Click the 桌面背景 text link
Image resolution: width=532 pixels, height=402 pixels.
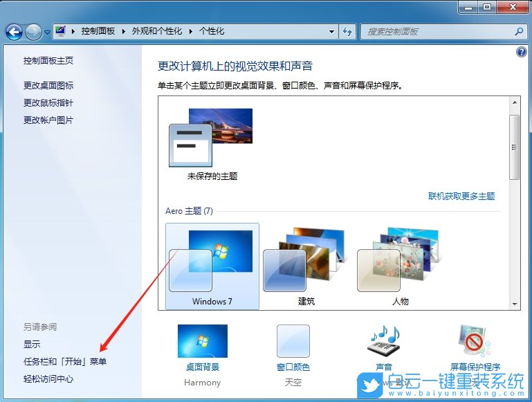point(203,367)
